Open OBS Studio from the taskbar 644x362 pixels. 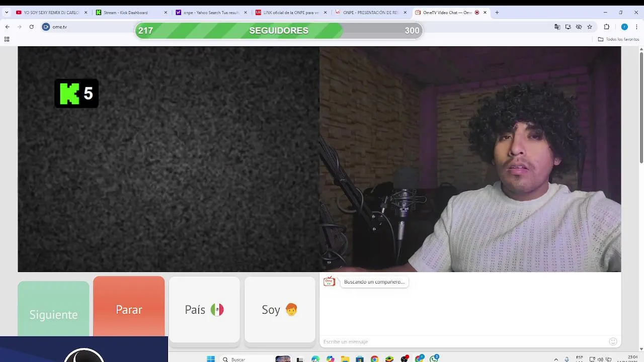pos(405,359)
